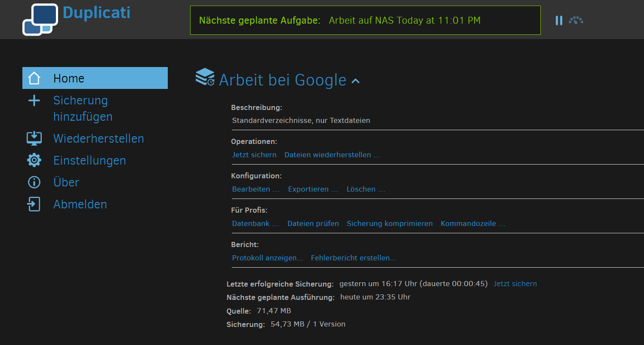This screenshot has height=345, width=644.
Task: Click the backup stack icon beside Arbeit bei Google
Action: coord(205,77)
